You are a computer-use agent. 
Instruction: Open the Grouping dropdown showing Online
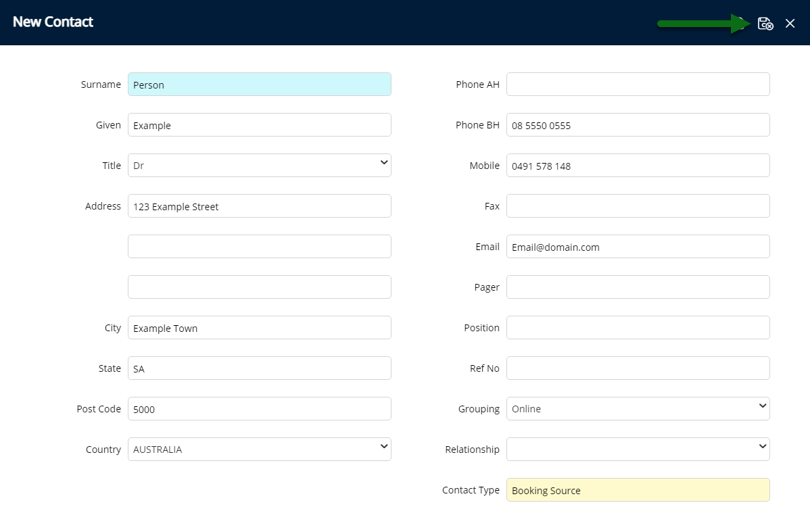(x=638, y=408)
